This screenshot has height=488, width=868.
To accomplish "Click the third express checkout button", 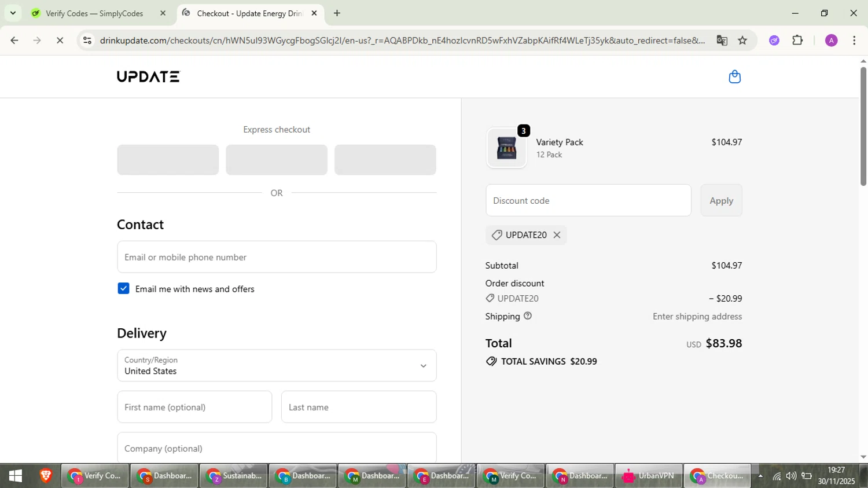I will pos(385,160).
